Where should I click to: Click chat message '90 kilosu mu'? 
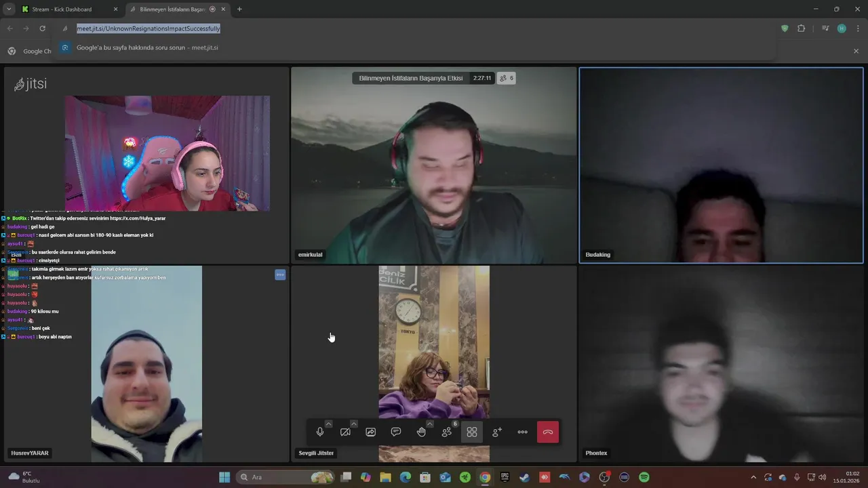click(45, 311)
